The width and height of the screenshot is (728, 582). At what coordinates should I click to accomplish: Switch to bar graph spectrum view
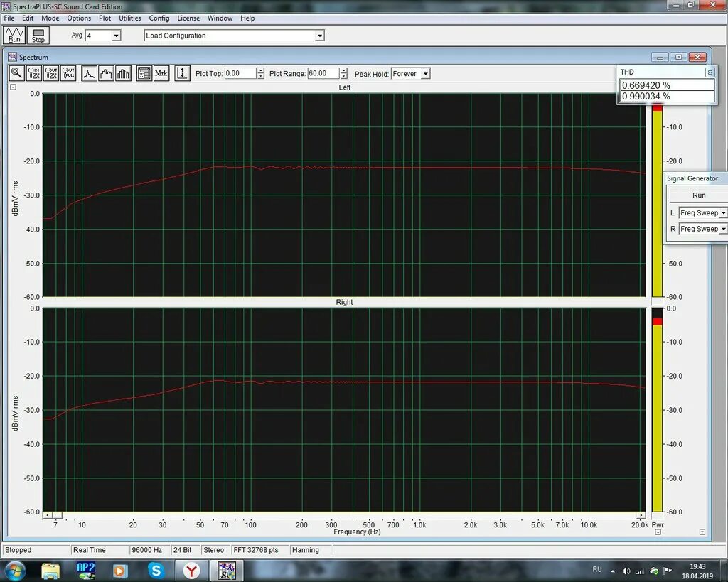124,73
